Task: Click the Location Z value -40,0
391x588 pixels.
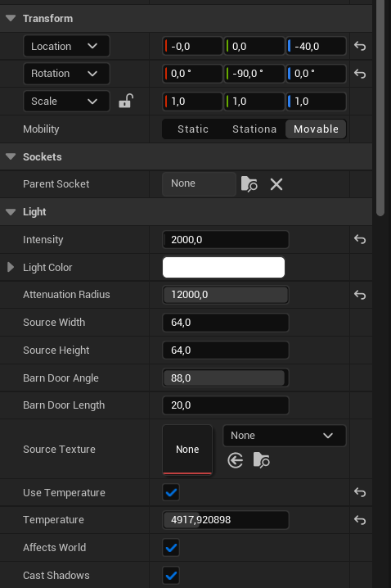Action: (316, 46)
